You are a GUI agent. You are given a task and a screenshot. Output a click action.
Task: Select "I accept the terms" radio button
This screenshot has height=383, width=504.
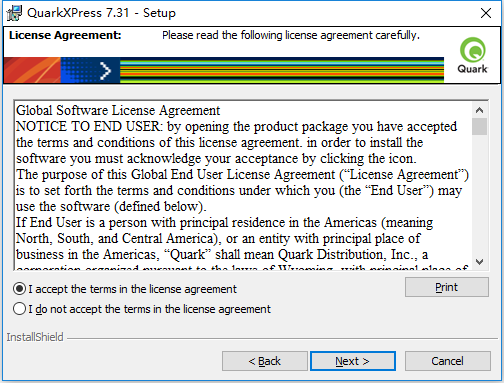pos(19,289)
